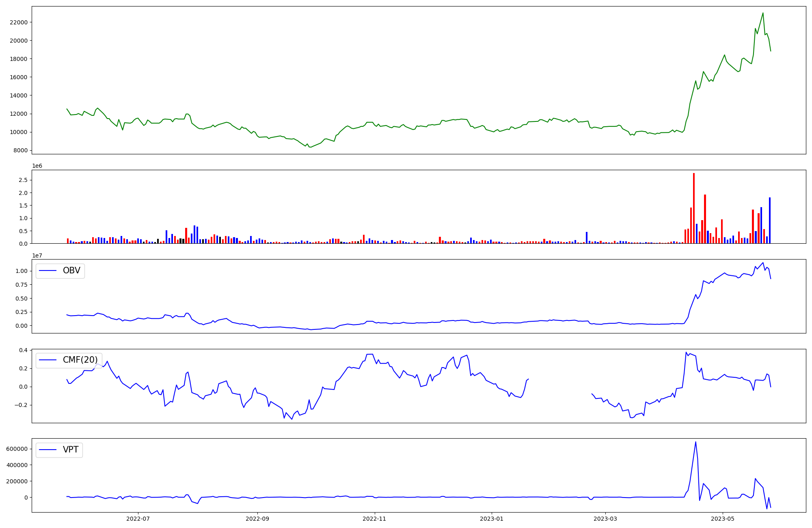This screenshot has height=528, width=812.
Task: Click the 2022-09 x-axis date label
Action: pos(257,519)
